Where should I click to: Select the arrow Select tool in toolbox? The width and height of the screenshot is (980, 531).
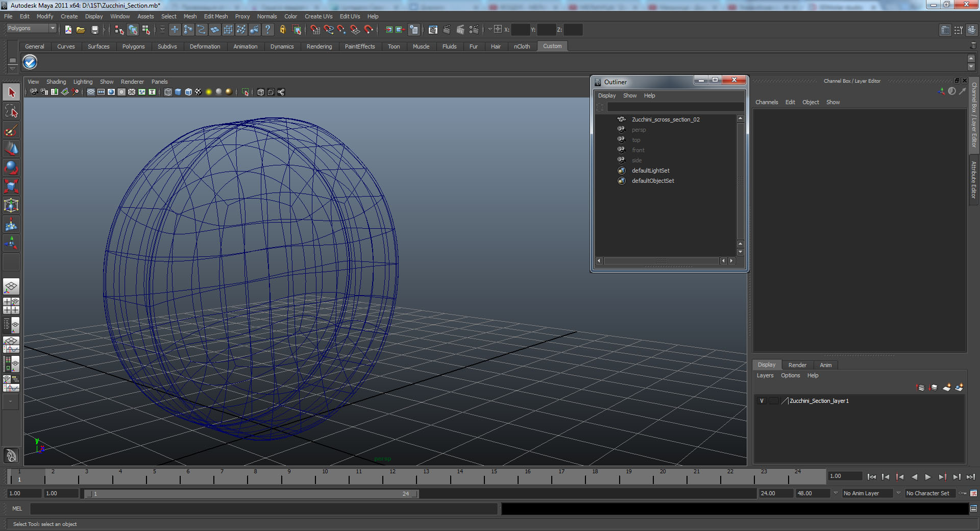11,92
